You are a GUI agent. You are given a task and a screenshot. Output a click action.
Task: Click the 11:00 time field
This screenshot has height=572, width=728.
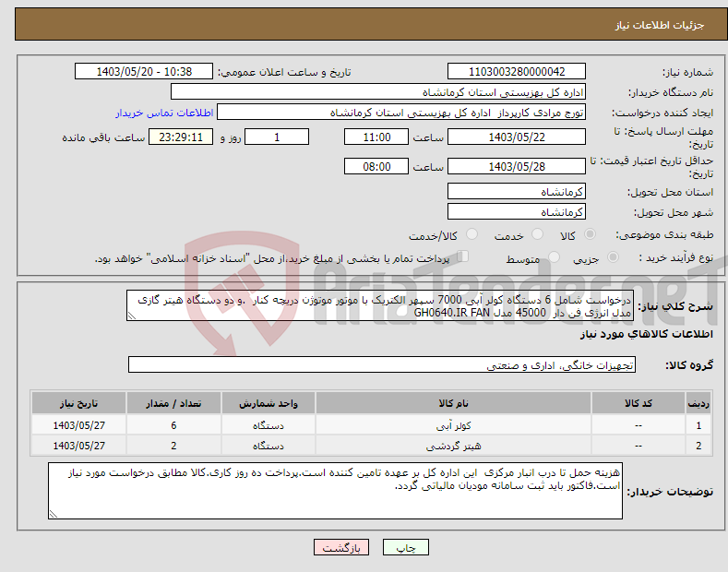click(376, 137)
